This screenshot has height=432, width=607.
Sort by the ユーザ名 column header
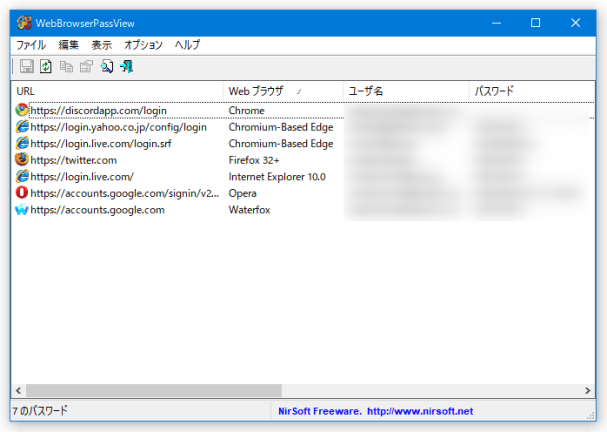pos(406,91)
